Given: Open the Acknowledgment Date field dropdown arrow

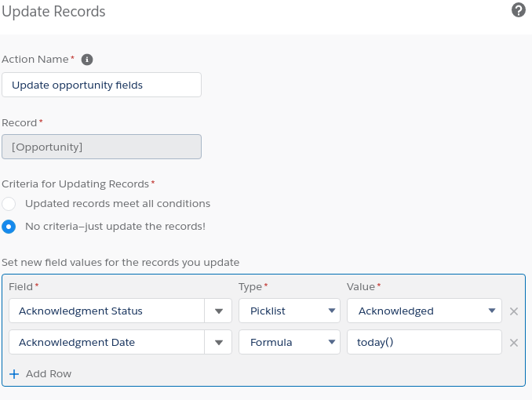Looking at the screenshot, I should click(x=218, y=342).
